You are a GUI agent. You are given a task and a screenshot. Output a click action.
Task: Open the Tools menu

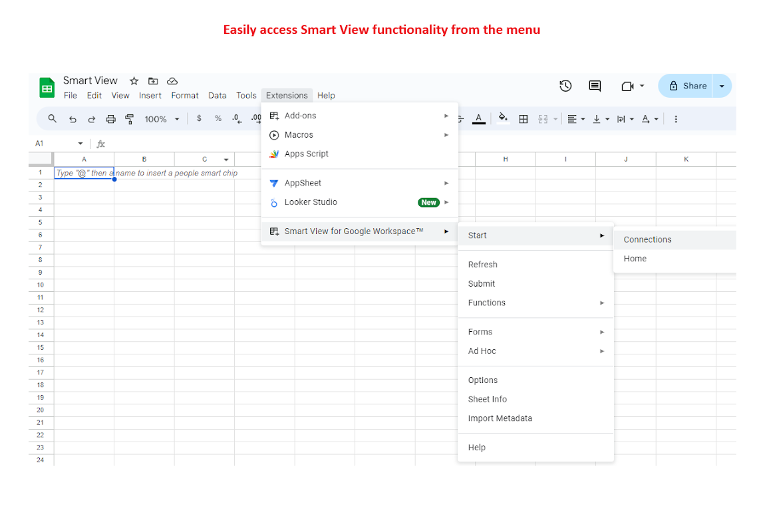246,95
